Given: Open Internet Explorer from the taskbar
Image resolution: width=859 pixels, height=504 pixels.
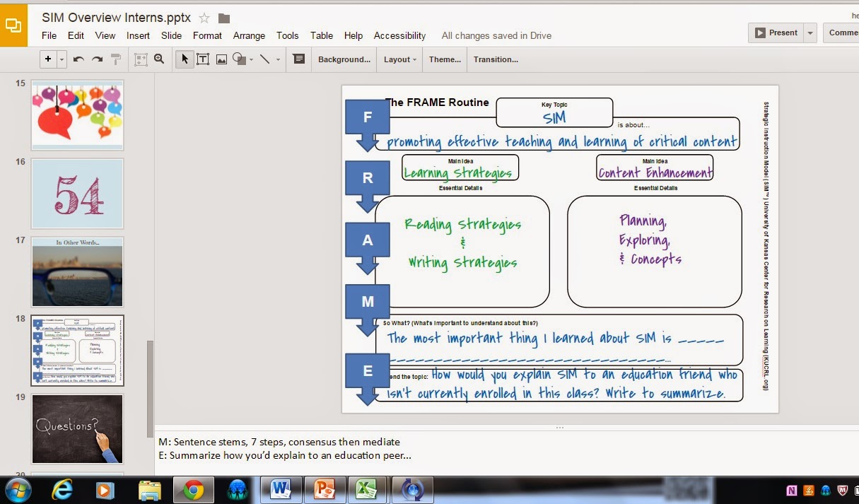Looking at the screenshot, I should [64, 489].
